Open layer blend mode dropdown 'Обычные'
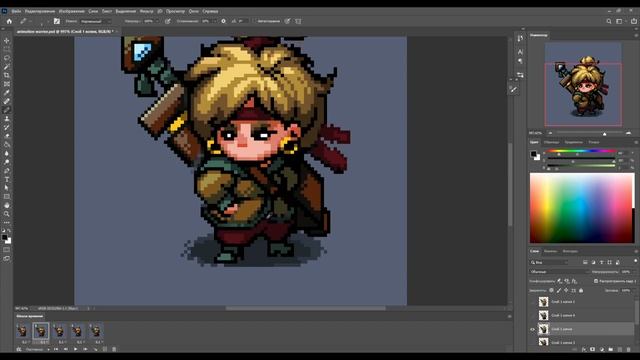640x360 pixels. point(559,271)
